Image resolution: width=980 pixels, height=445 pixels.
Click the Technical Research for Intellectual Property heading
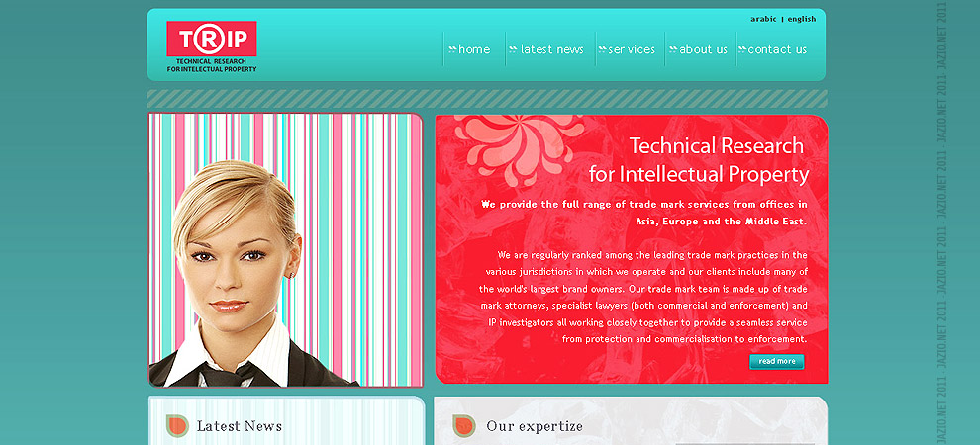click(x=699, y=160)
